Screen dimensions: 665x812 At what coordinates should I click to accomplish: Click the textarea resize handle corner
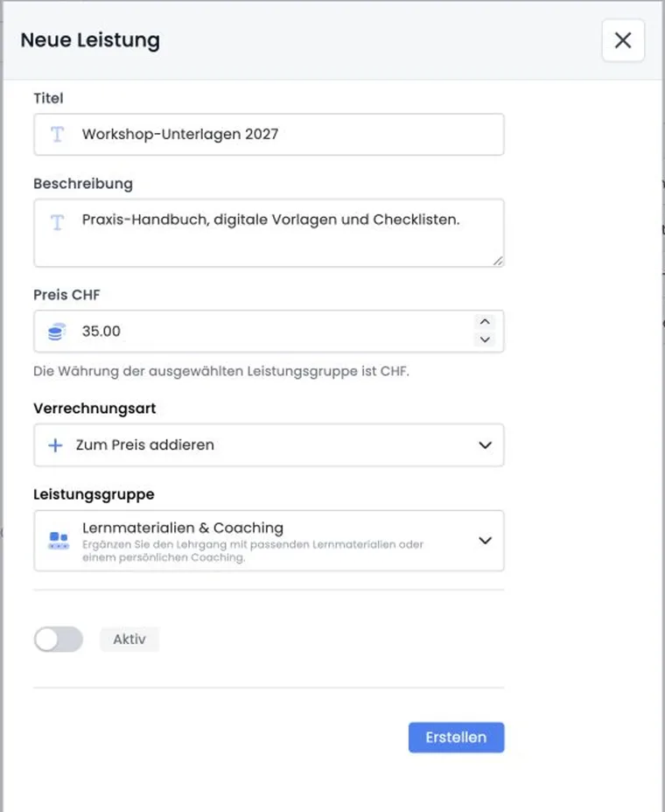(498, 261)
